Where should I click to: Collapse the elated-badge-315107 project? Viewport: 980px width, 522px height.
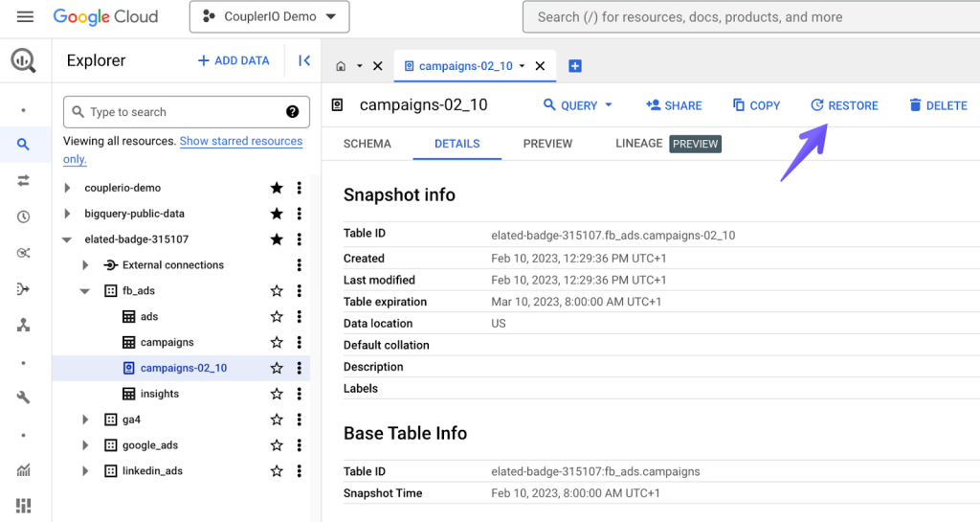point(68,239)
